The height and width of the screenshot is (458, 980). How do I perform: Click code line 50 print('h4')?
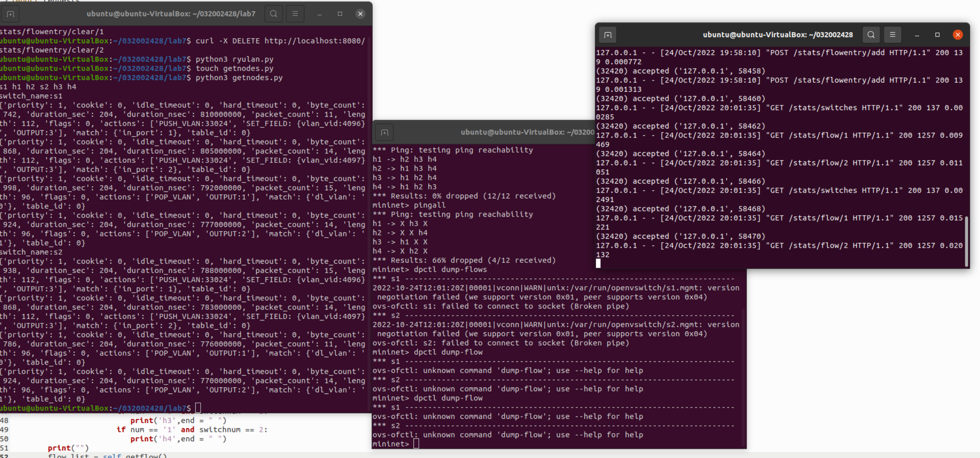coord(178,439)
